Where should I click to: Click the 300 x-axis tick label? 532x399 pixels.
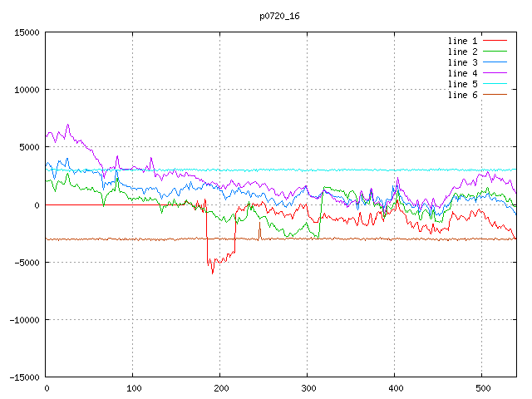[x=307, y=388]
